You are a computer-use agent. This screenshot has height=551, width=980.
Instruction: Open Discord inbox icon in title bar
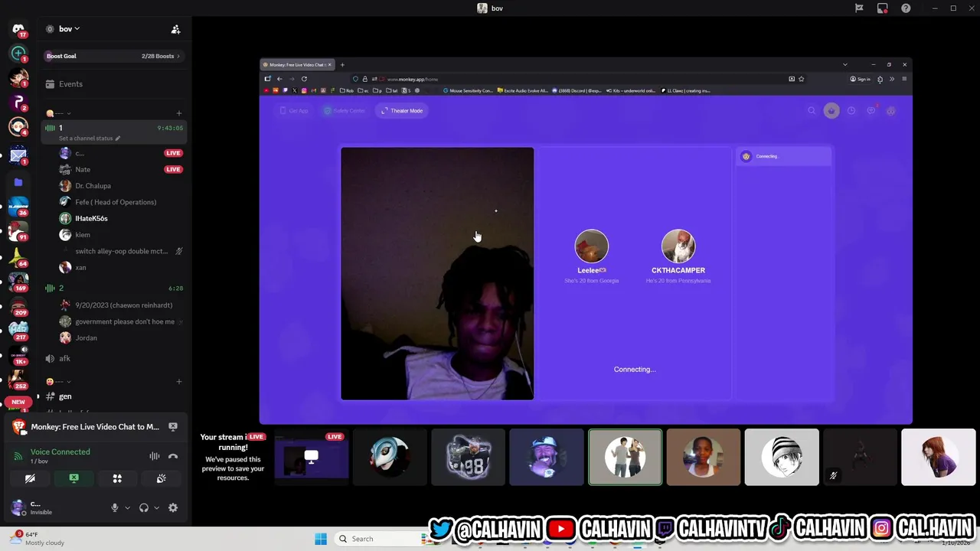click(882, 8)
